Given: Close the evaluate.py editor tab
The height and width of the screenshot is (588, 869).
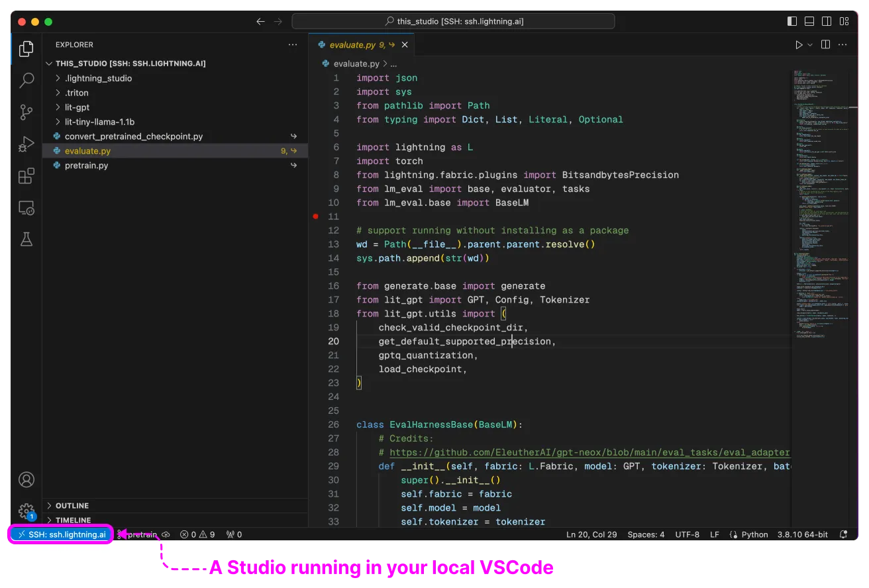Looking at the screenshot, I should point(405,45).
